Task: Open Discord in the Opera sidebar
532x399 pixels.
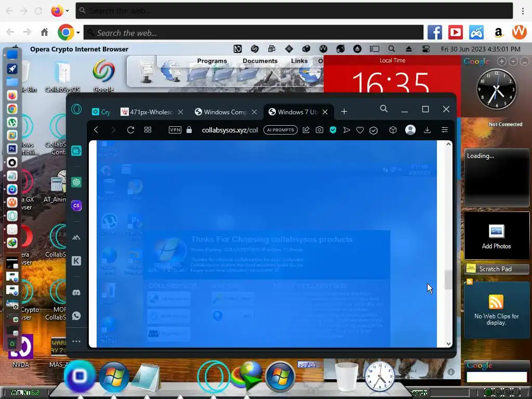Action: [76, 292]
